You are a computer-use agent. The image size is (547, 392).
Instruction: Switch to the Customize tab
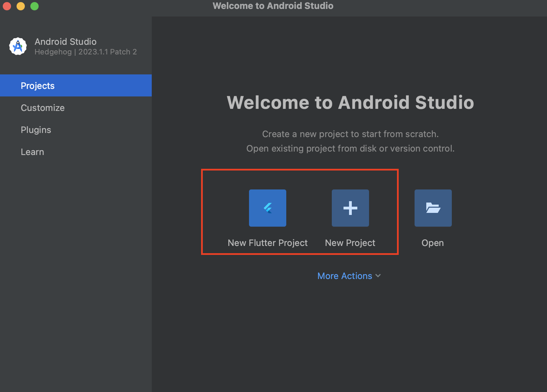(76, 108)
